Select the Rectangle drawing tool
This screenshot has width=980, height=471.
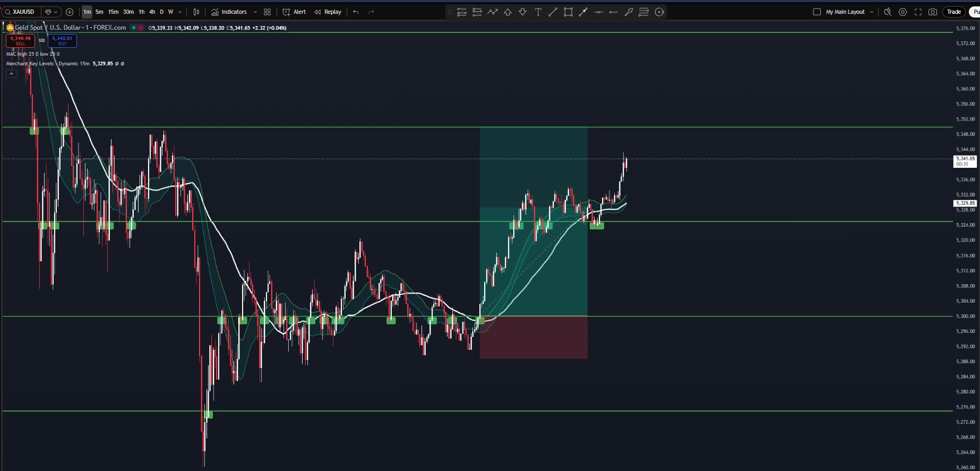click(568, 12)
